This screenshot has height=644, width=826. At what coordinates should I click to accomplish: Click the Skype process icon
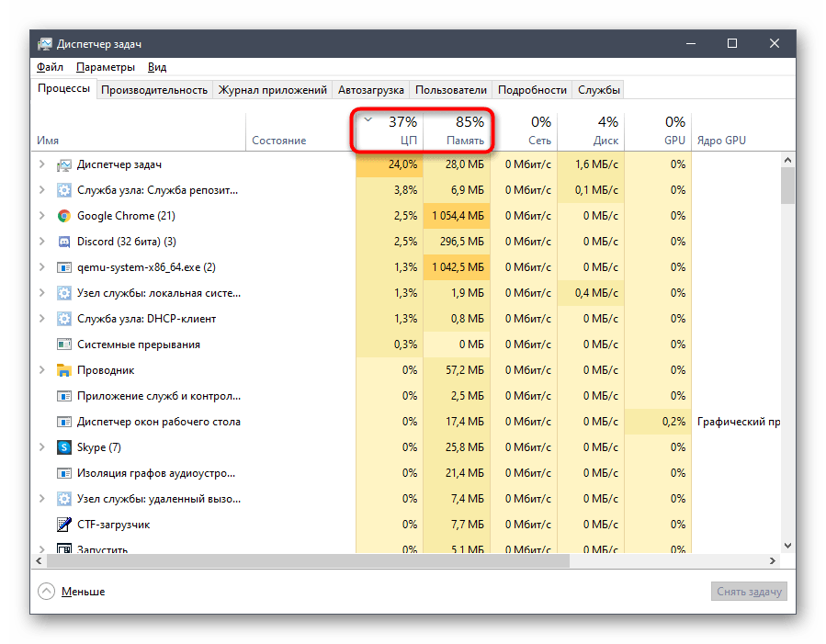64,447
